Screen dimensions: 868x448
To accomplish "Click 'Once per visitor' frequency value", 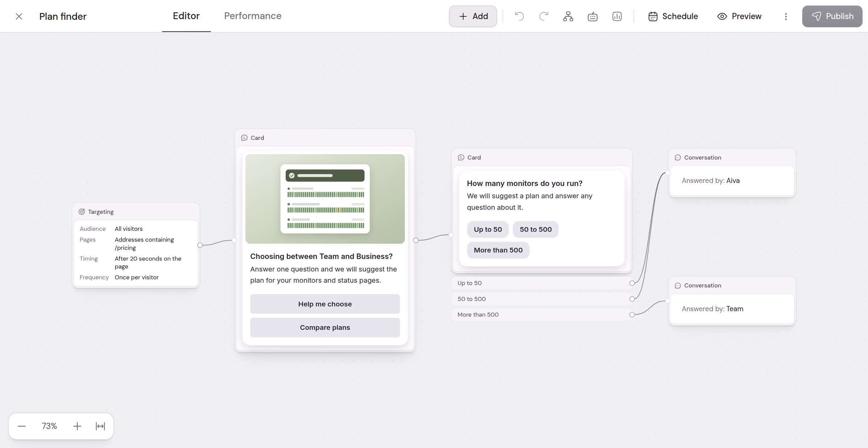I will coord(137,277).
